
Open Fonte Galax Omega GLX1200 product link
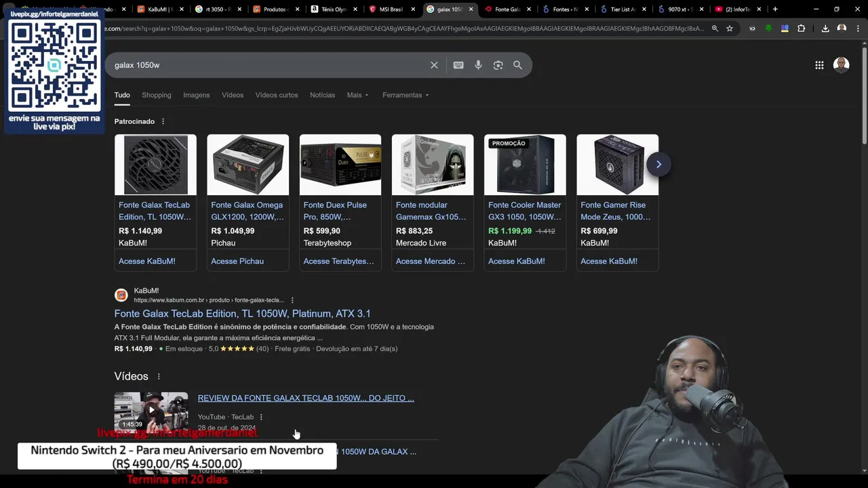[247, 211]
